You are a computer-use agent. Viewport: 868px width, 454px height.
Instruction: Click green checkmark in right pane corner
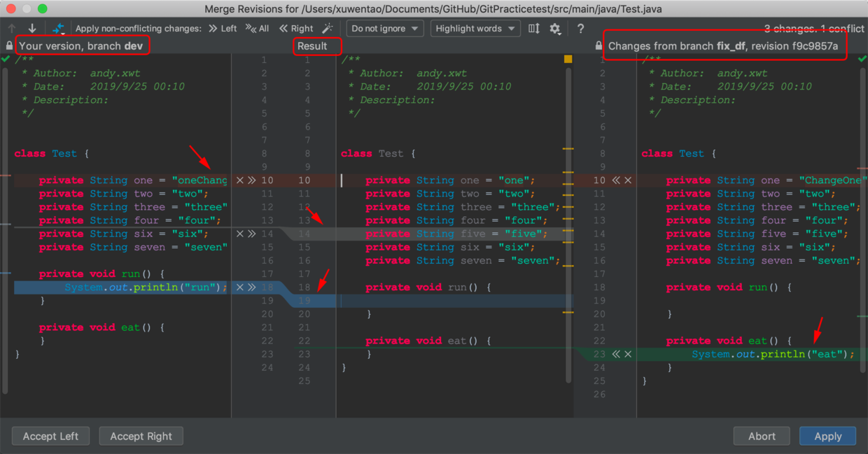point(862,59)
